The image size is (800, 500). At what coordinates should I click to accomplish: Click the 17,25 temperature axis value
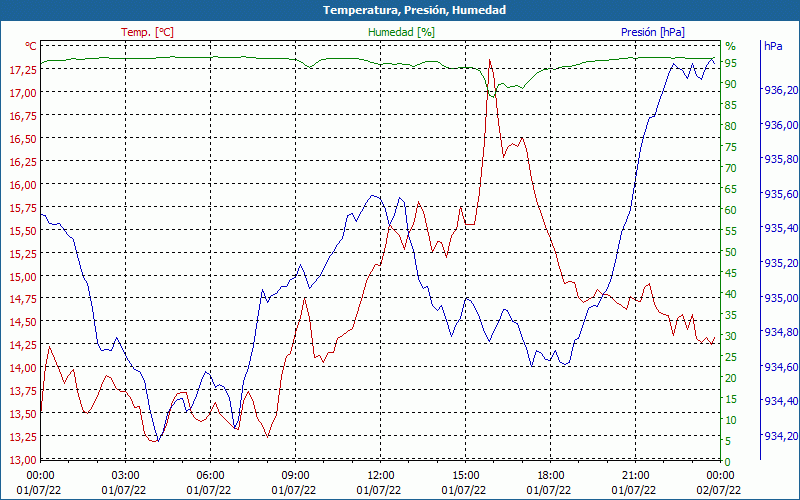[22, 69]
